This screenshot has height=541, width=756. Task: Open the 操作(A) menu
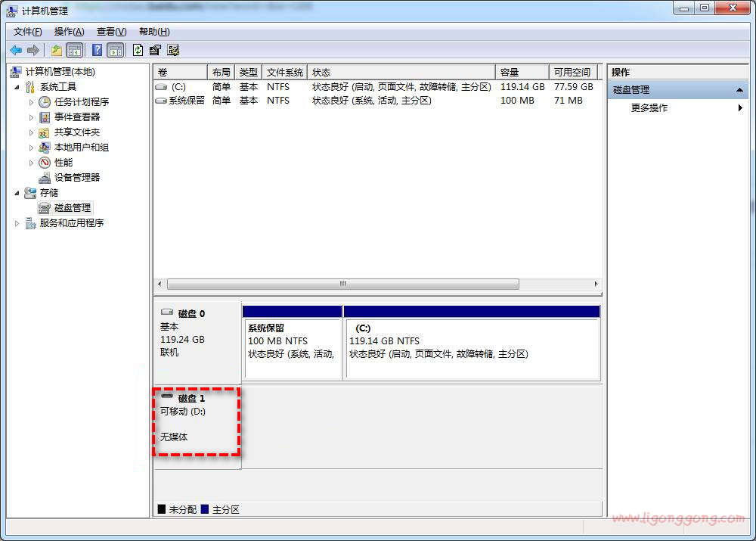point(69,32)
